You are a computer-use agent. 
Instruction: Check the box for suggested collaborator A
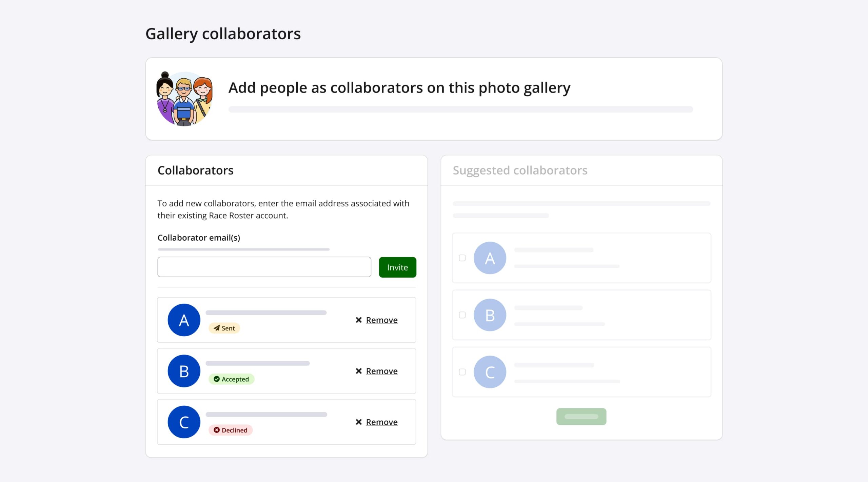pos(462,258)
